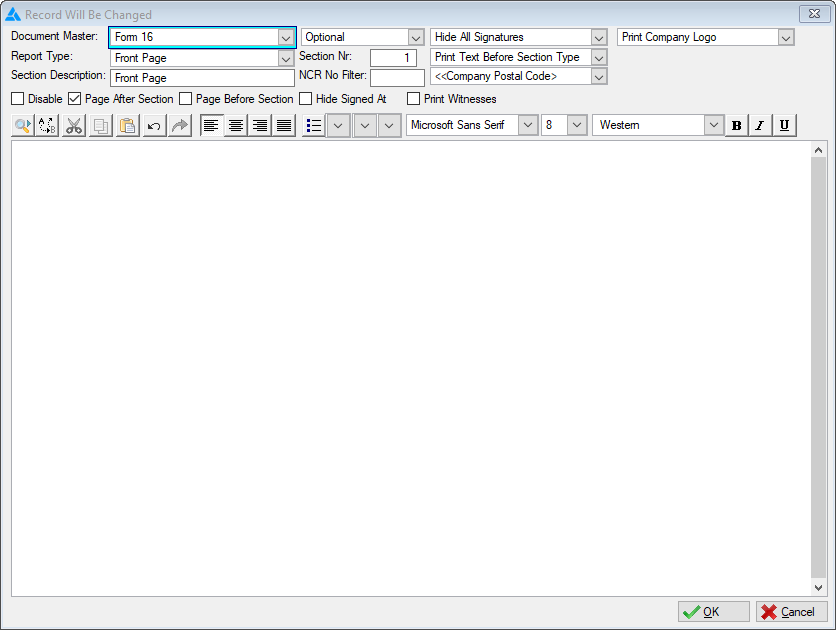This screenshot has height=630, width=836.
Task: Expand the Microsoft Sans Serif font list
Action: tap(527, 126)
